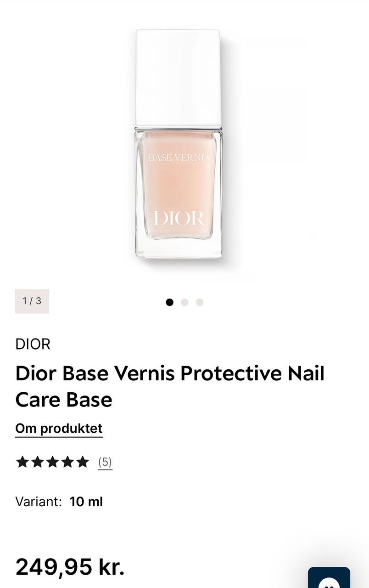Viewport: 369px width, 588px height.
Task: Click the BASE VERNIS text on the bottle
Action: coord(179,158)
